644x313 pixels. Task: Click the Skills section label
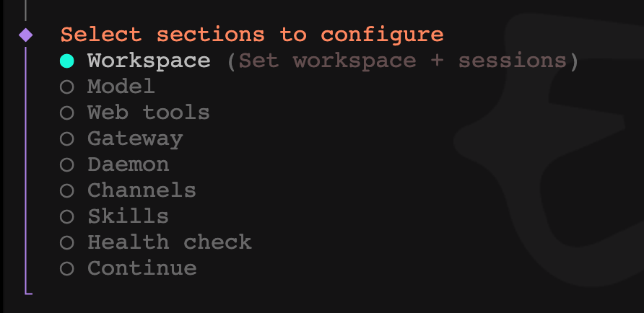point(129,216)
